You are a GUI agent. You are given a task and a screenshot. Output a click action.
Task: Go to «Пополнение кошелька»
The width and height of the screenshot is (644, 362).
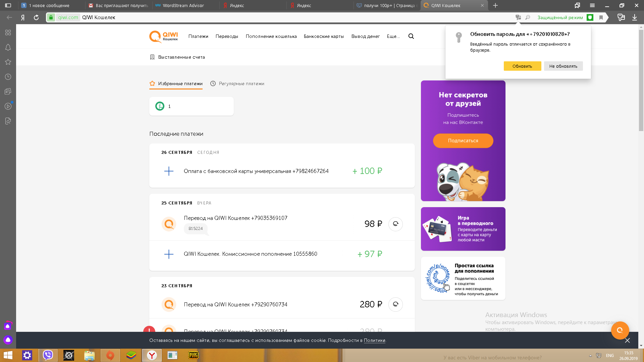pyautogui.click(x=271, y=36)
